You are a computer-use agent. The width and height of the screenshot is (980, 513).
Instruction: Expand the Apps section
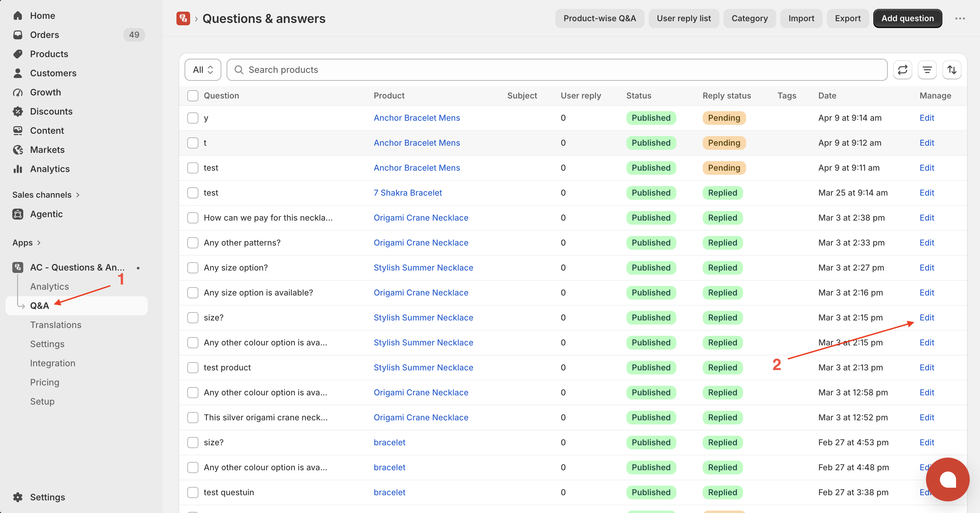point(26,242)
